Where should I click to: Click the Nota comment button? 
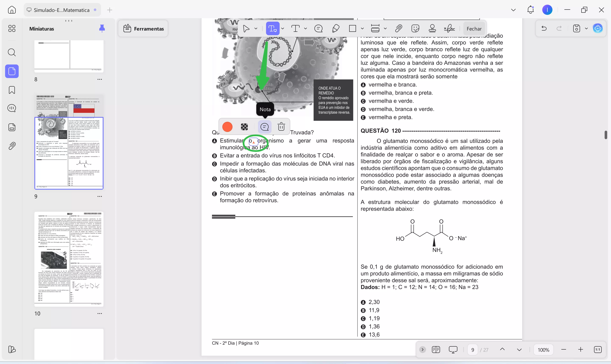[x=264, y=127]
